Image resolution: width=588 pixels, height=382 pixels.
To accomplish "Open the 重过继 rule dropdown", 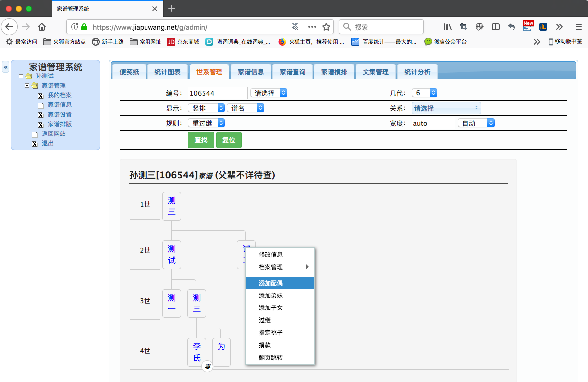I will [x=206, y=123].
